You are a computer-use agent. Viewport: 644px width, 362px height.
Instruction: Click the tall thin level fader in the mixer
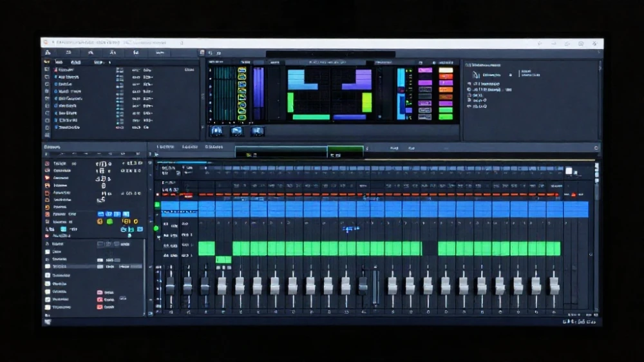point(375,285)
